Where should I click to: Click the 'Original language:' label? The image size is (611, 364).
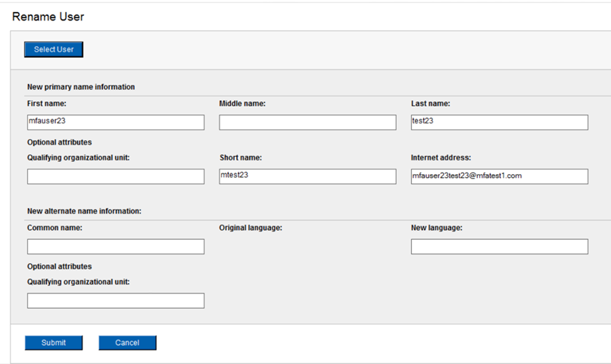point(251,228)
